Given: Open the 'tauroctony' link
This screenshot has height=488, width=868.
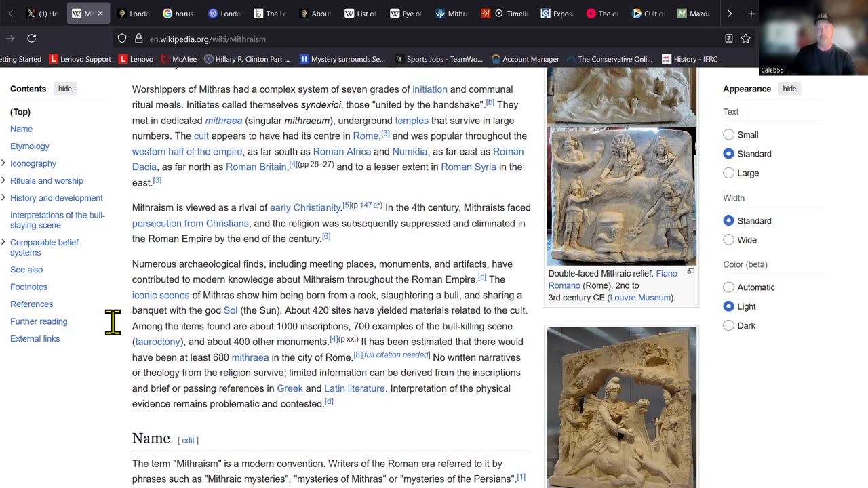Looking at the screenshot, I should click(x=157, y=342).
